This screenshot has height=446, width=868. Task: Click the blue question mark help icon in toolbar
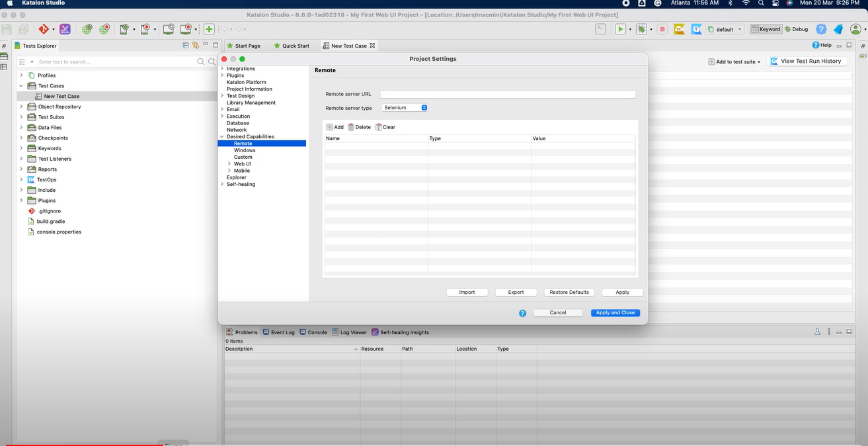[821, 29]
